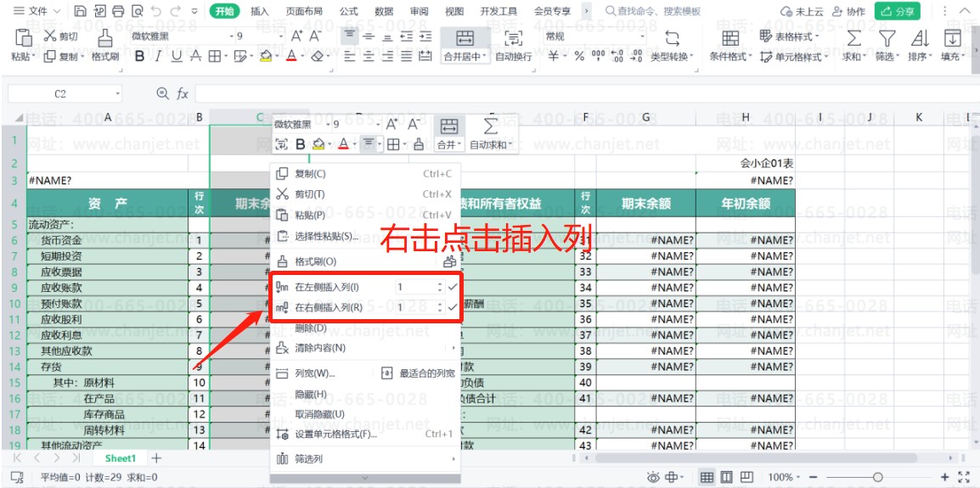The width and height of the screenshot is (980, 488).
Task: Toggle Bold in the ribbon font group
Action: coord(139,57)
